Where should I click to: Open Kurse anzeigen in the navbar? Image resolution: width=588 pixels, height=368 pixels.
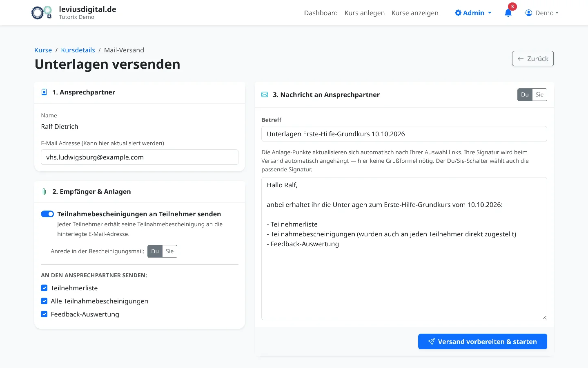click(415, 13)
